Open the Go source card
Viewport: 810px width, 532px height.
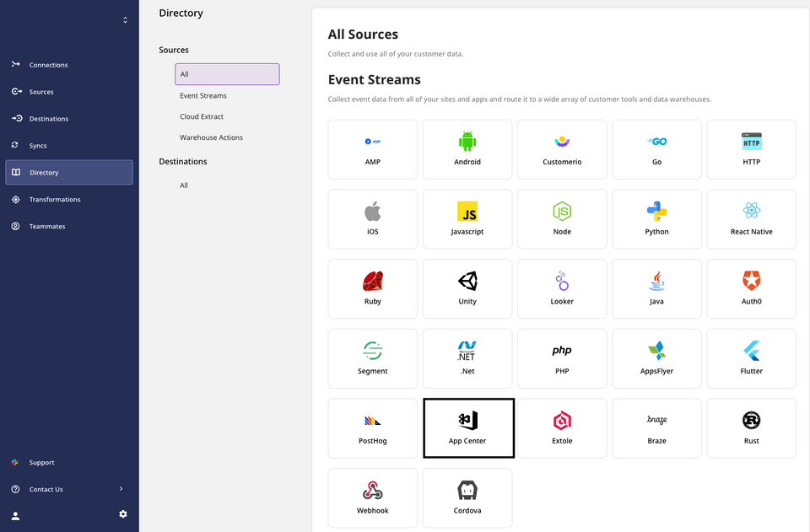pos(656,149)
